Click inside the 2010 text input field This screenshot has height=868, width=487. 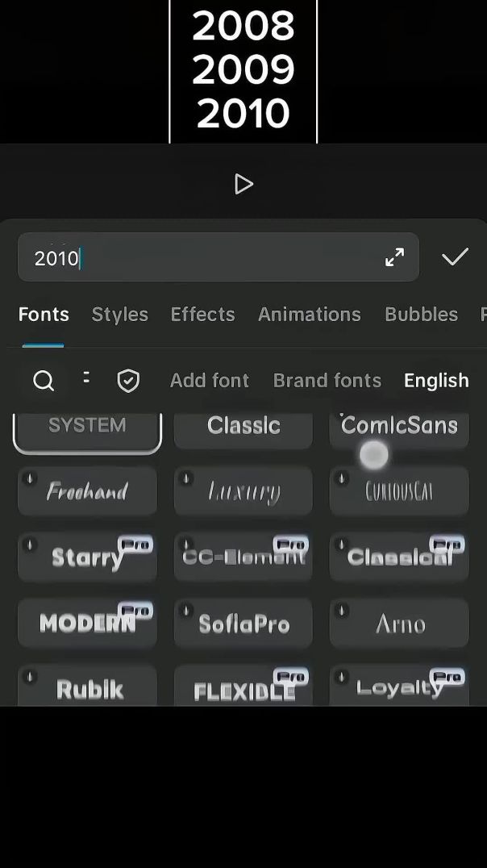[202, 258]
